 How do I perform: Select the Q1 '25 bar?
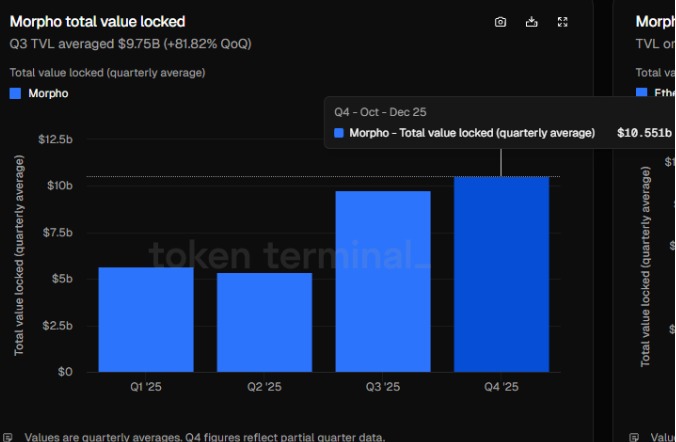(x=146, y=320)
